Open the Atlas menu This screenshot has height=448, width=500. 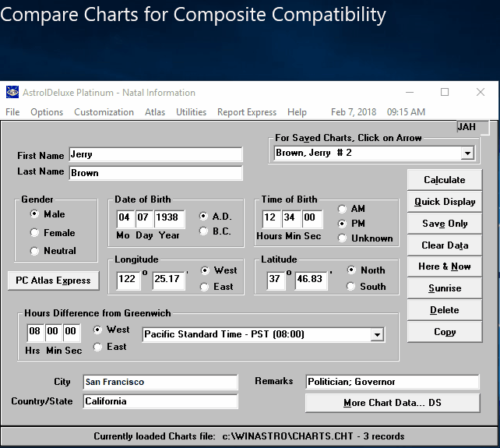point(155,112)
